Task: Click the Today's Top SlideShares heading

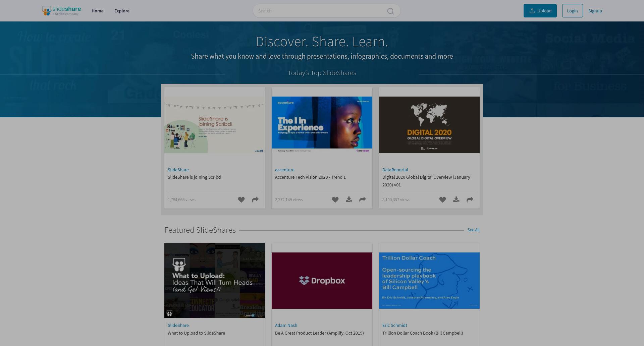Action: point(322,73)
